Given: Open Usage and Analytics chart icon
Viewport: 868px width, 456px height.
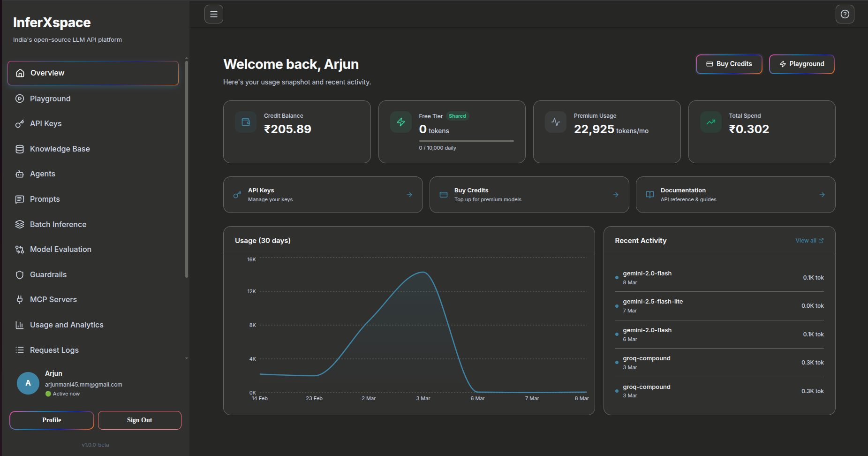Looking at the screenshot, I should point(19,325).
